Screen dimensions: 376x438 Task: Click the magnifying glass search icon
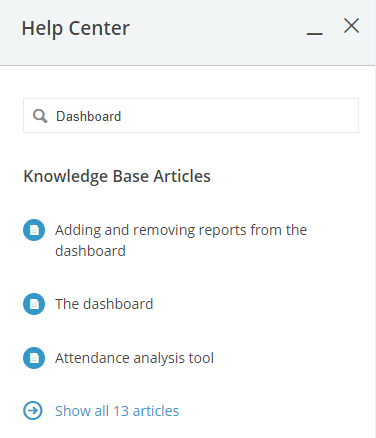pyautogui.click(x=40, y=116)
